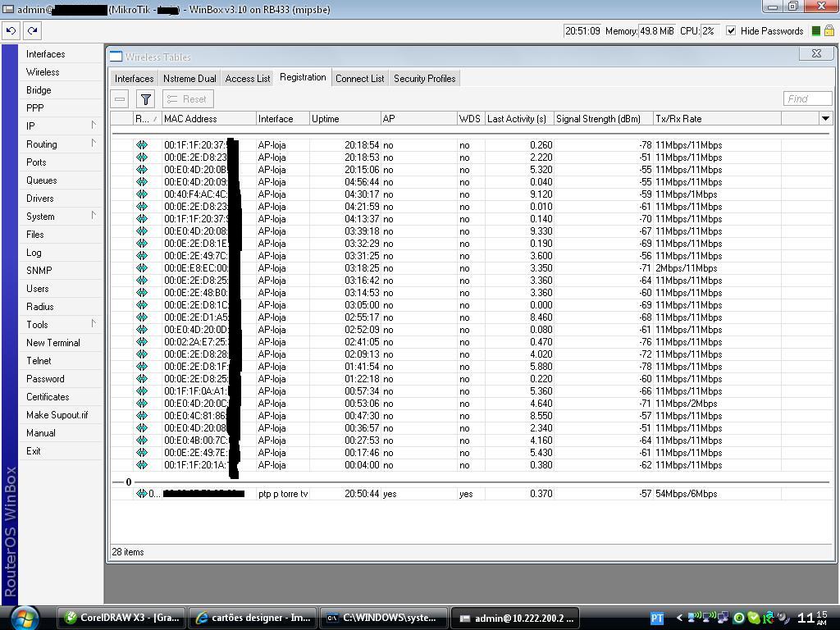
Task: Select the ptp p torre tv interface cell
Action: [283, 493]
